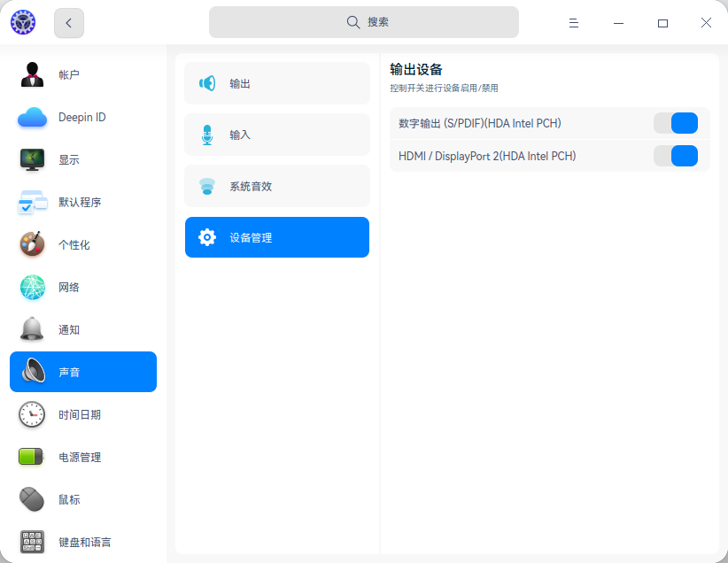The height and width of the screenshot is (563, 728).
Task: Open the 电源管理 battery icon
Action: click(x=31, y=457)
